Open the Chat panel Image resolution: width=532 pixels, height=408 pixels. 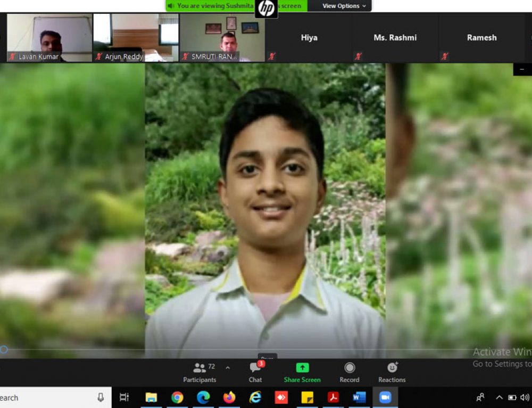click(x=255, y=372)
